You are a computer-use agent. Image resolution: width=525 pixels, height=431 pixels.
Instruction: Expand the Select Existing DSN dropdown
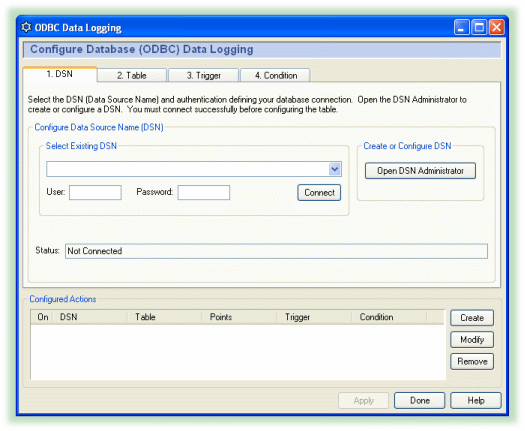[334, 169]
